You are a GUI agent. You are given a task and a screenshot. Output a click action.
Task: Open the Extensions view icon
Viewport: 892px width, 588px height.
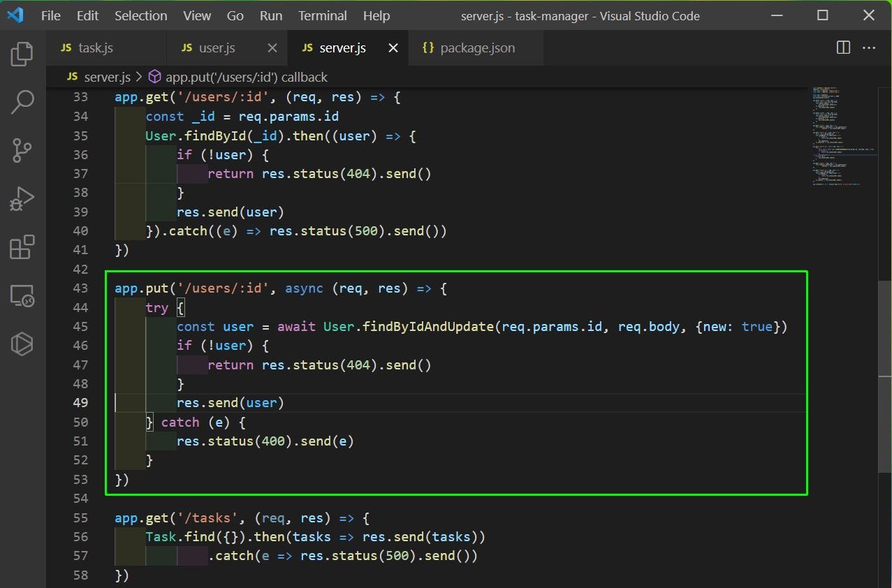(x=22, y=247)
